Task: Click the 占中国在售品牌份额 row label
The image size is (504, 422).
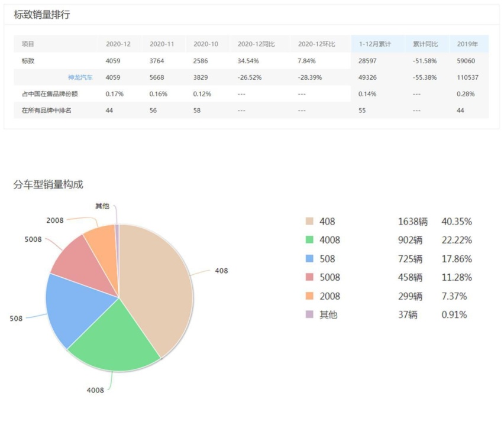Action: [50, 94]
